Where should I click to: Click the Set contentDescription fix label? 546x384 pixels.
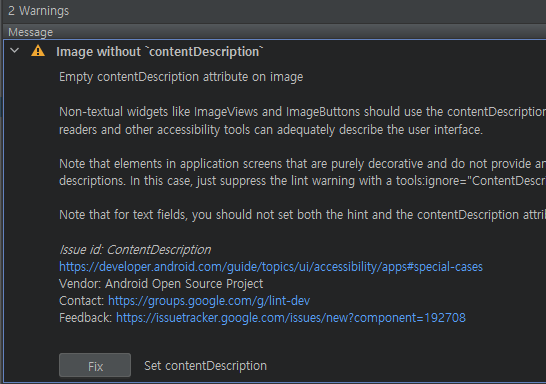pyautogui.click(x=205, y=366)
